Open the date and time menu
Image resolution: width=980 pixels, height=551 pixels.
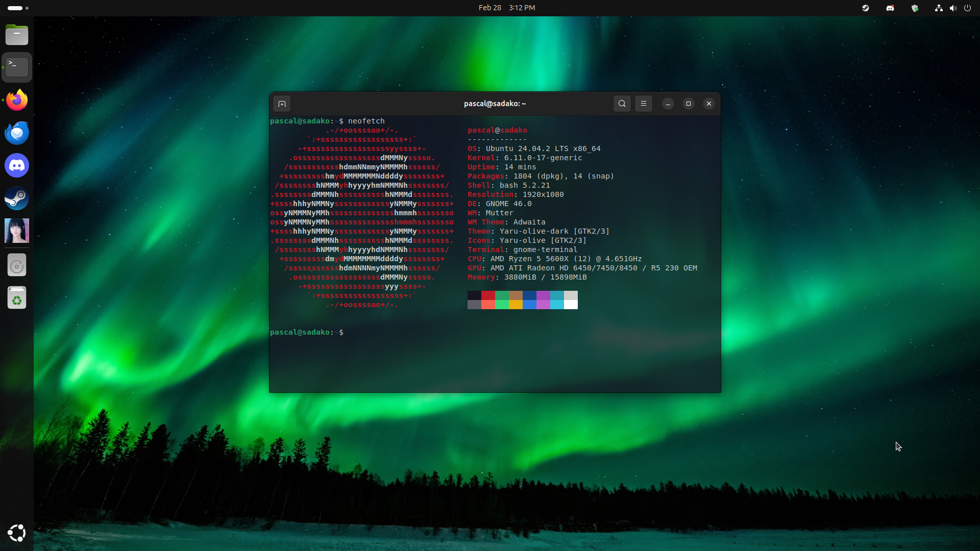point(507,8)
